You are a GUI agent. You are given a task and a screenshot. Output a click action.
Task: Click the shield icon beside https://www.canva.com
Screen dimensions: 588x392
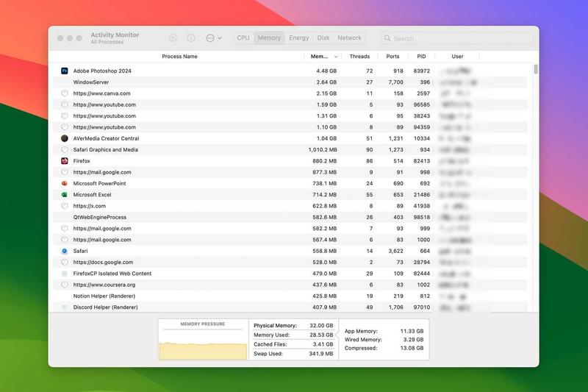(65, 93)
